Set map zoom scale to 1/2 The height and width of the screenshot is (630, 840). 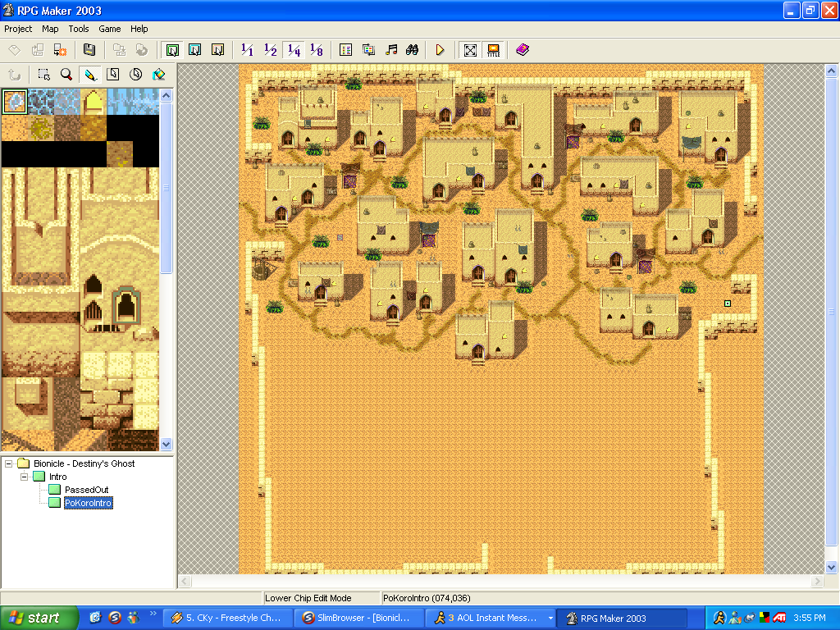point(270,50)
